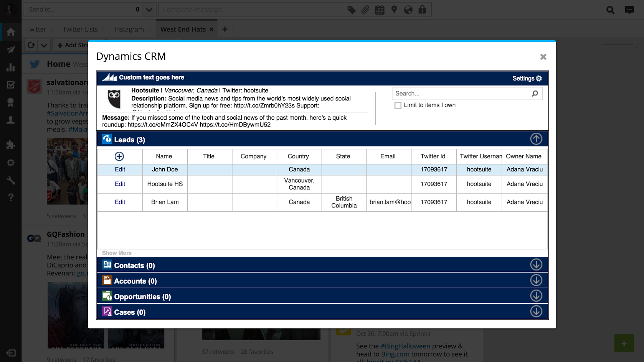Expand the Accounts (0) section
Screen dimensions: 644x362
(536, 280)
